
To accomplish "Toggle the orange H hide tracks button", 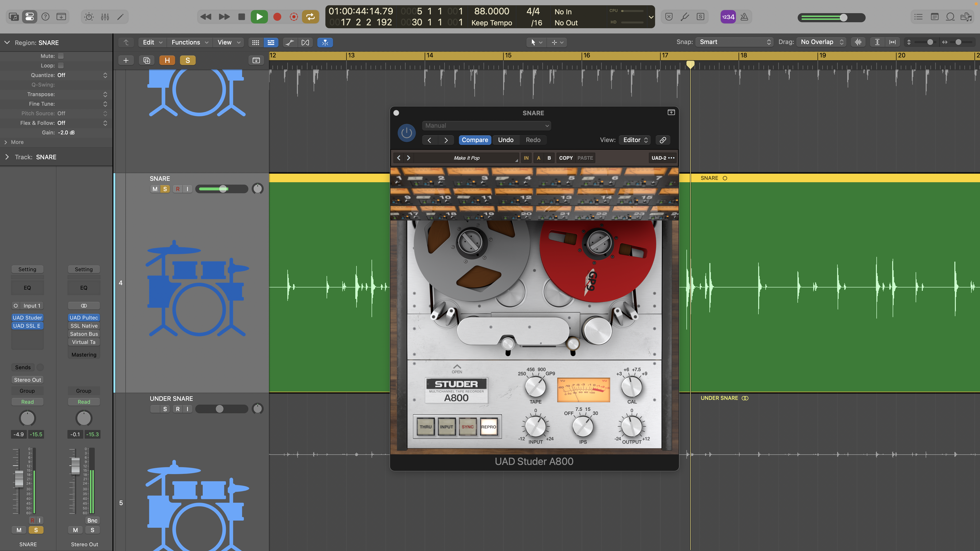I will coord(167,61).
